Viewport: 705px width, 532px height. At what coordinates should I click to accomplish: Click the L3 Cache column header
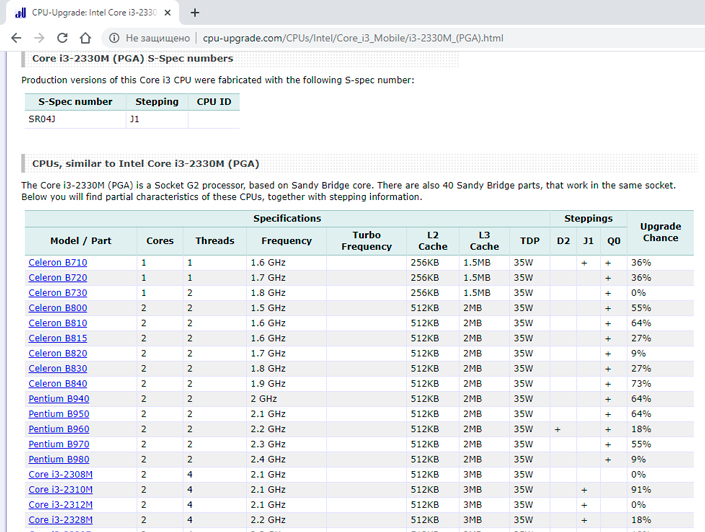coord(484,241)
